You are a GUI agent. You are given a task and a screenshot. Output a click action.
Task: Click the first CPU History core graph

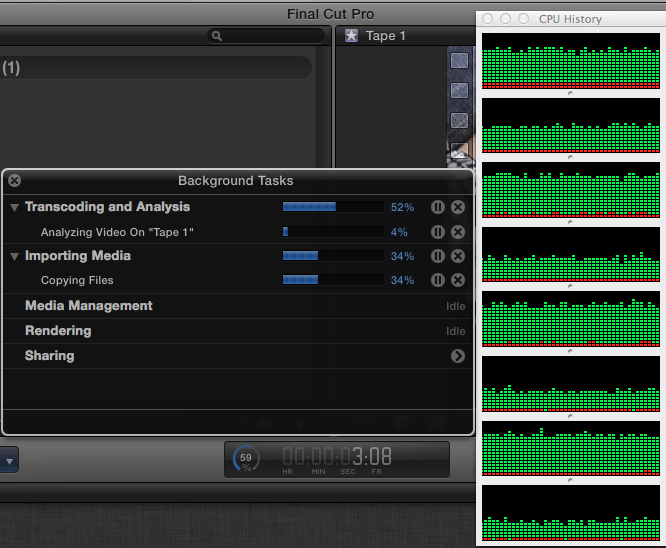(571, 61)
